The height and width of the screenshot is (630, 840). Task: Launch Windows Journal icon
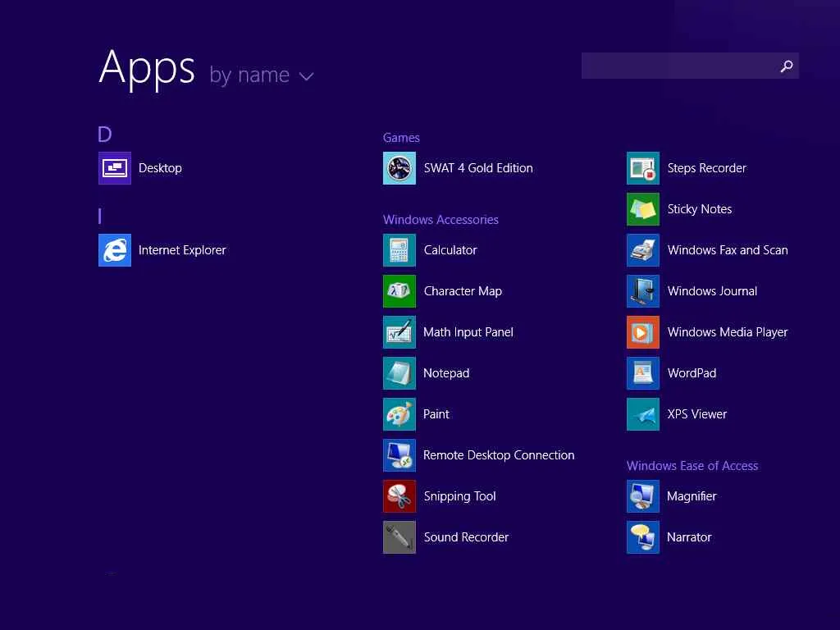643,291
